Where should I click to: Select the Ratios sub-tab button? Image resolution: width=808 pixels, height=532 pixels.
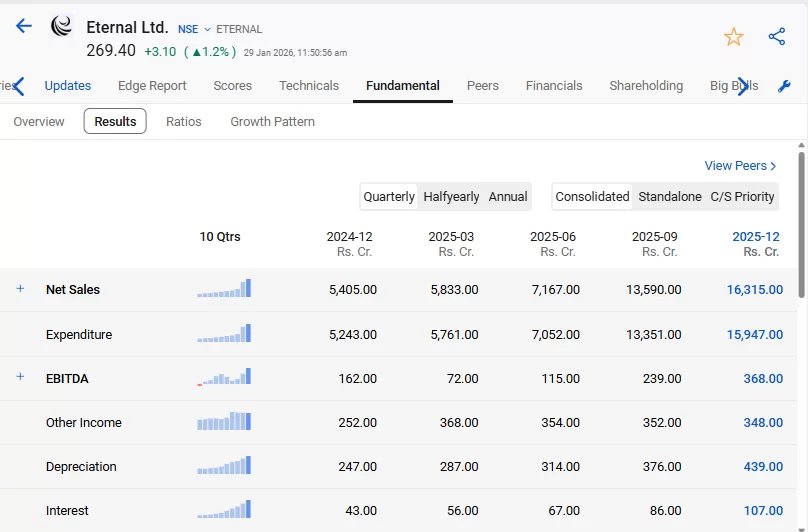(x=184, y=122)
